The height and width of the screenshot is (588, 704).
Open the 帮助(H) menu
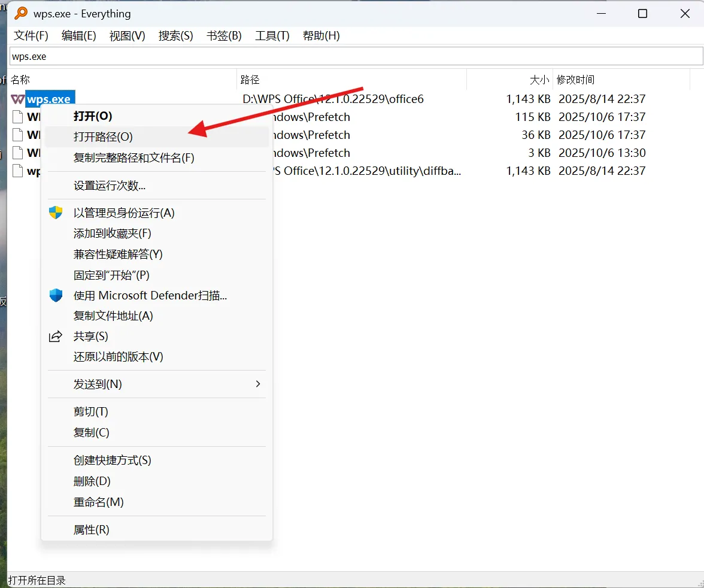(321, 35)
